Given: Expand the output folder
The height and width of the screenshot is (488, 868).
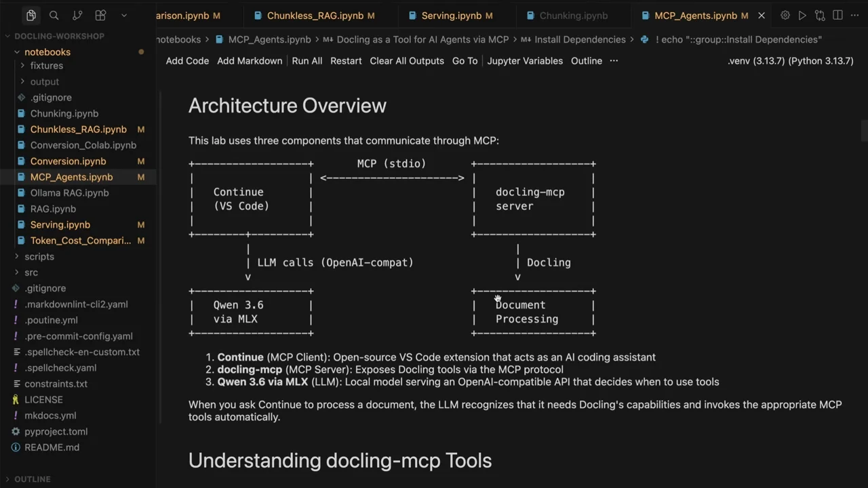Looking at the screenshot, I should (x=45, y=81).
